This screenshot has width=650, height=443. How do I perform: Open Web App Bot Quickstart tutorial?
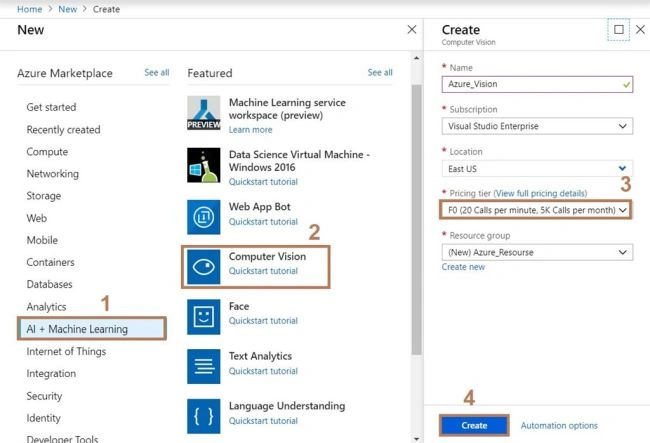263,222
